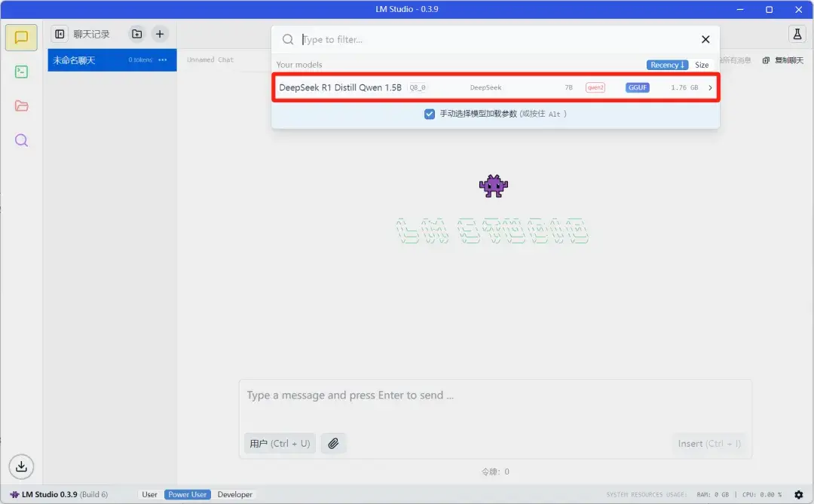The image size is (814, 504).
Task: Click the 1.76 GB size value
Action: click(684, 87)
